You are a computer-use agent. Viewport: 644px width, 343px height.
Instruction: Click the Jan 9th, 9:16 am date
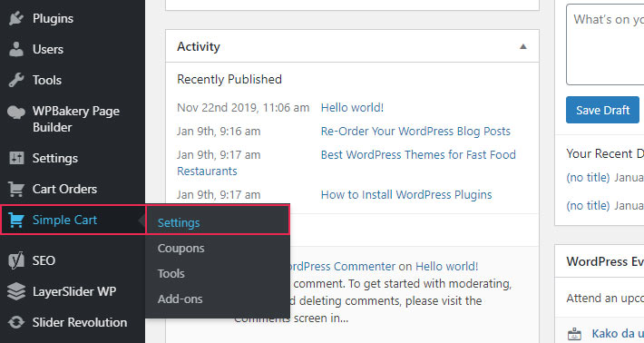[x=219, y=132]
